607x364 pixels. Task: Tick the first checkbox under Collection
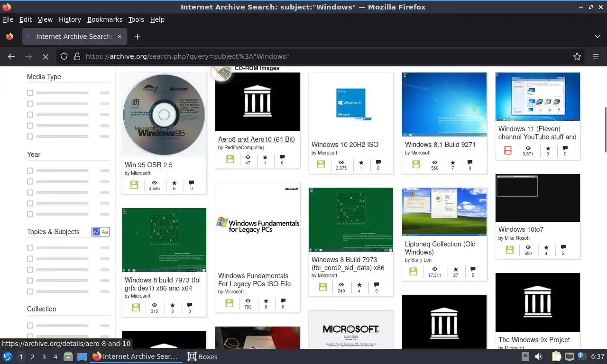click(30, 326)
